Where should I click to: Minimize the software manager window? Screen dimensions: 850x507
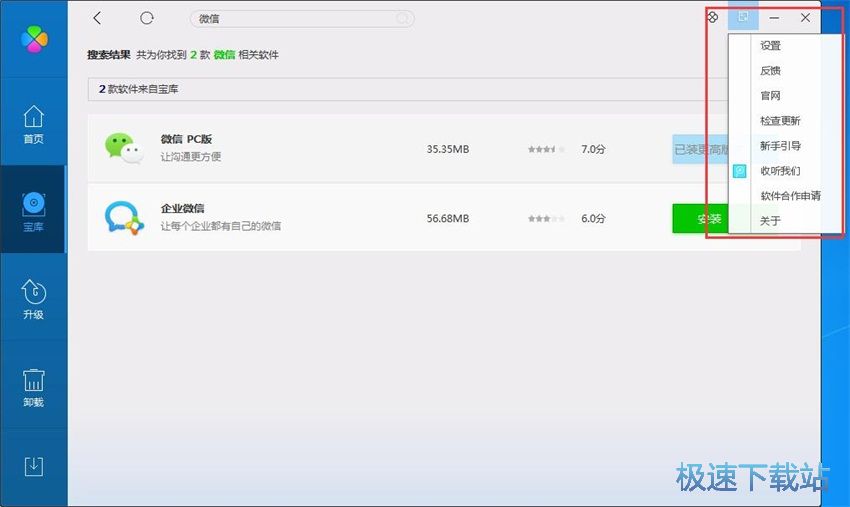click(x=774, y=18)
